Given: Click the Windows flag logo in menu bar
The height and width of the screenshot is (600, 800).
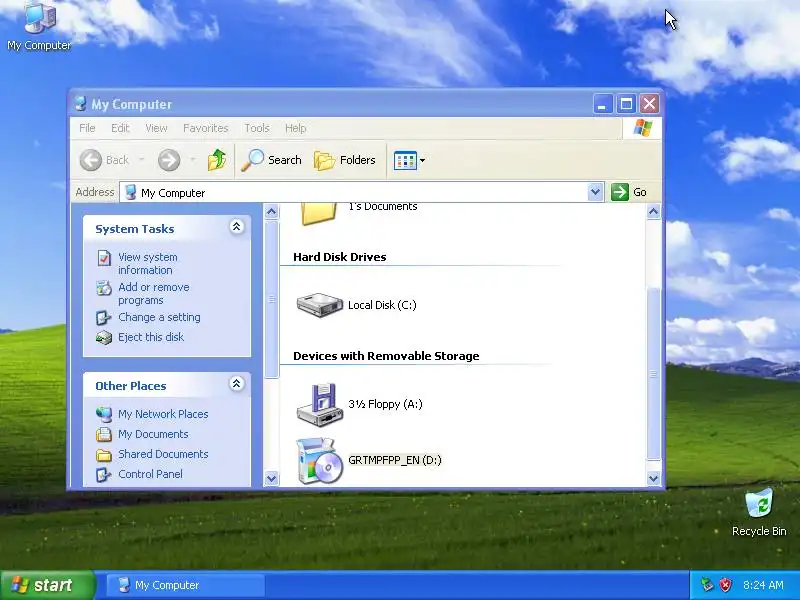Looking at the screenshot, I should [x=642, y=128].
